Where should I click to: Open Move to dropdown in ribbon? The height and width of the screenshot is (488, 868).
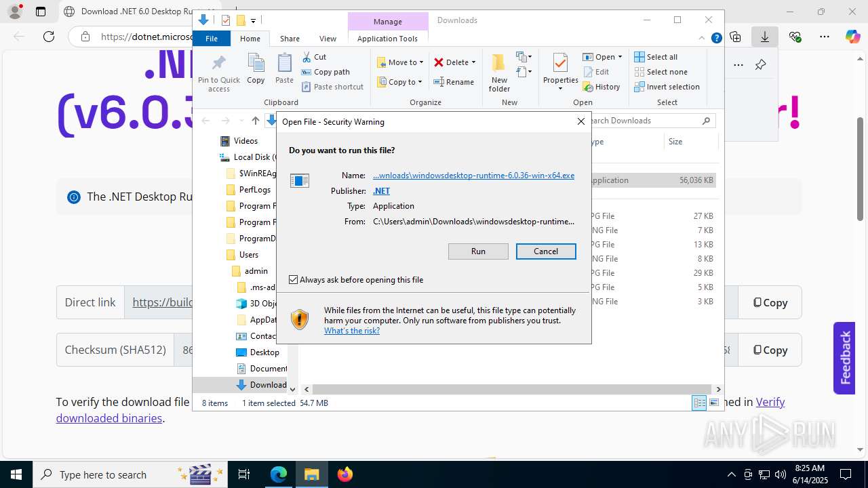pos(400,62)
